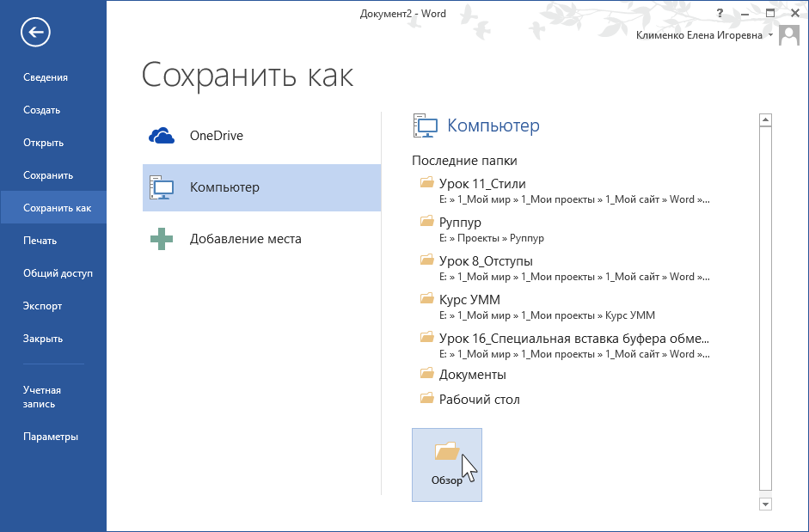Click the OneDrive cloud icon
This screenshot has width=809, height=532.
[x=162, y=136]
